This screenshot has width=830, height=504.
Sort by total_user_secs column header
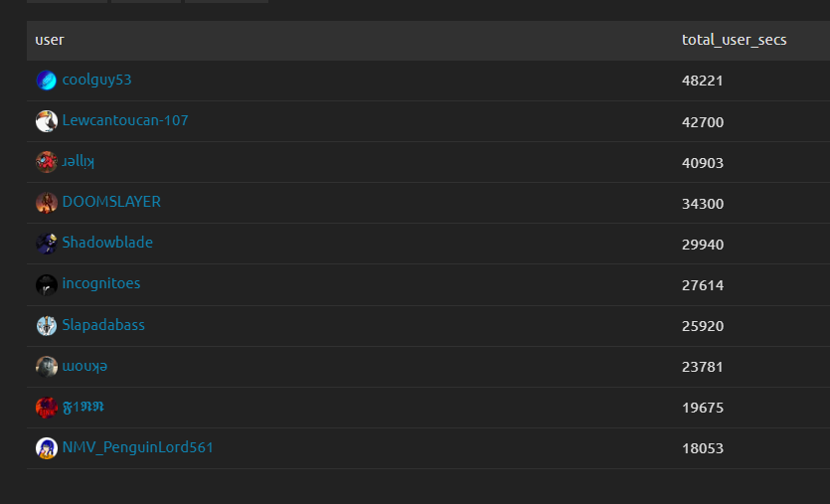(734, 40)
